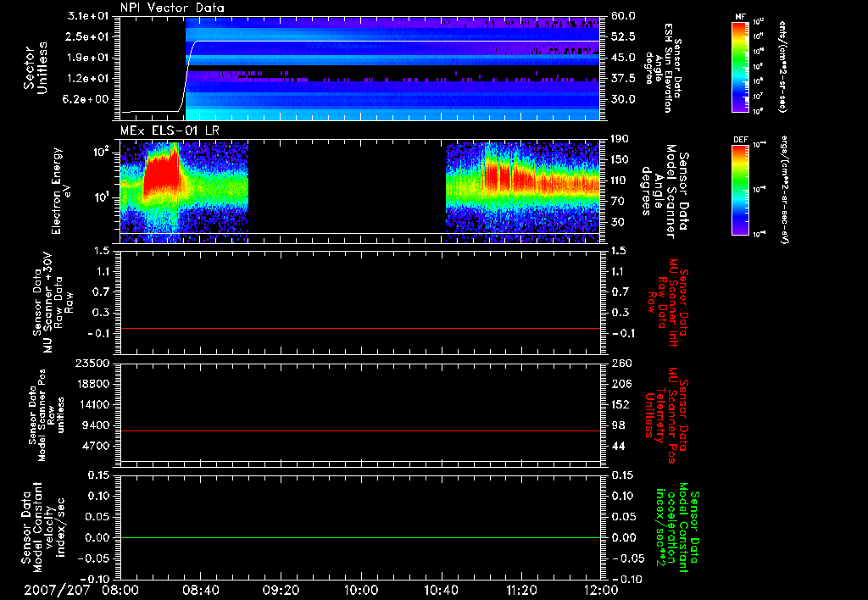Click the 14100 scanner position axis value

point(92,404)
